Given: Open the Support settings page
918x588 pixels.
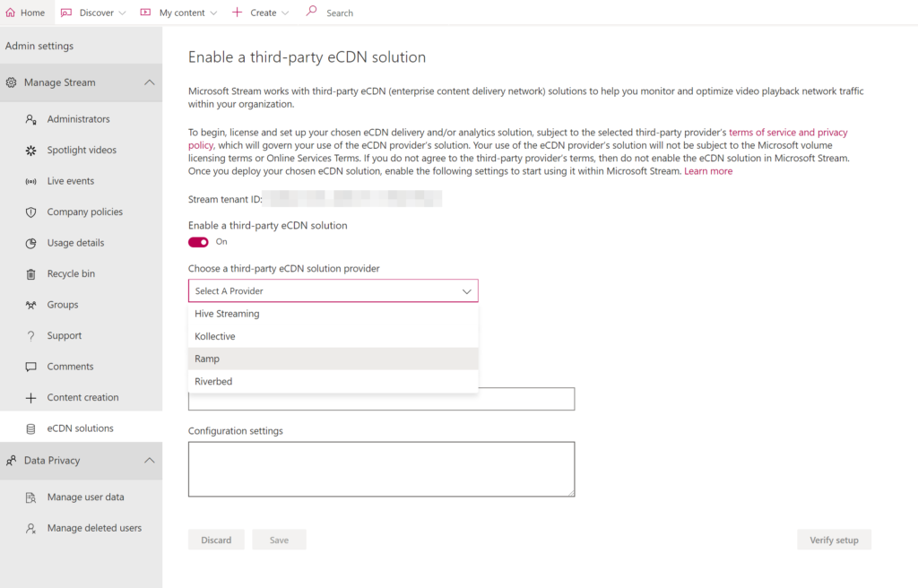Looking at the screenshot, I should [82, 335].
